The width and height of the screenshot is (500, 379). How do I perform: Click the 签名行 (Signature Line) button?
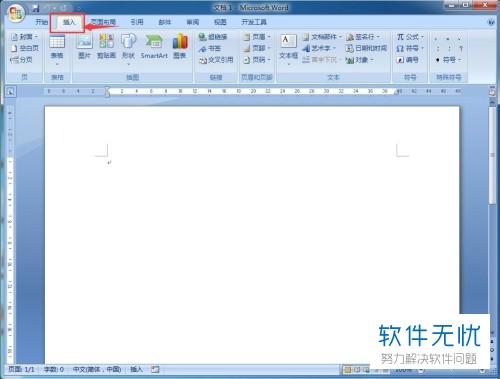[x=363, y=37]
